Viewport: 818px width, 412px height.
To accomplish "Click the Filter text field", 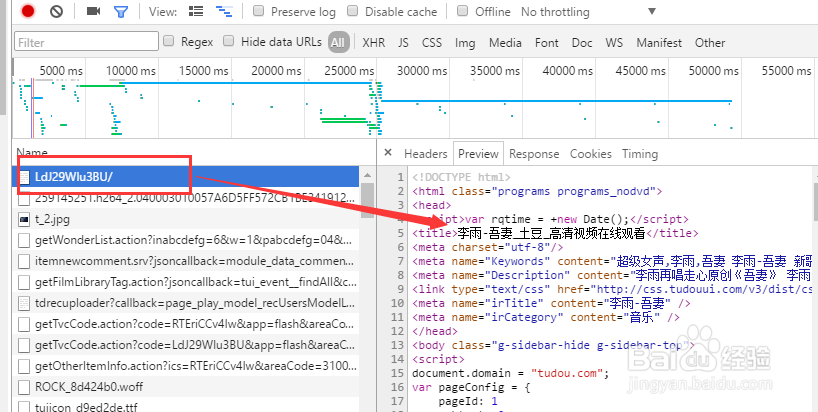I will tap(87, 42).
